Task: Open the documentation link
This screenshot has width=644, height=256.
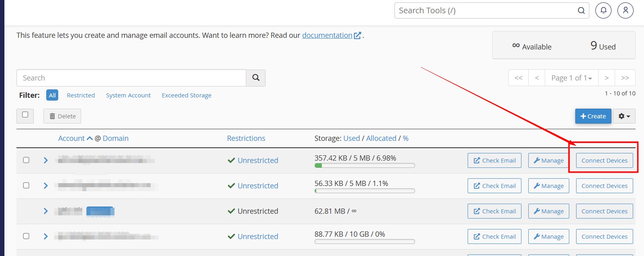Action: point(327,35)
